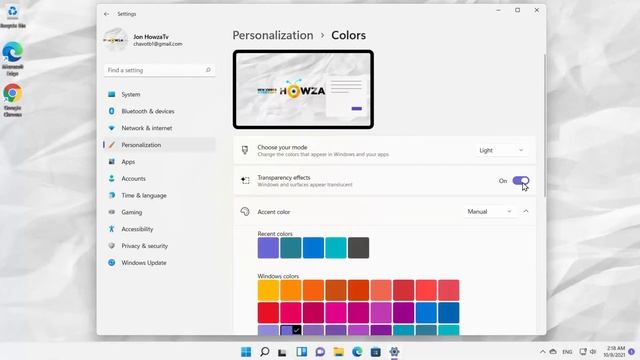Pick the dark teal recent color swatch
Viewport: 640px width, 360px height.
(291, 248)
